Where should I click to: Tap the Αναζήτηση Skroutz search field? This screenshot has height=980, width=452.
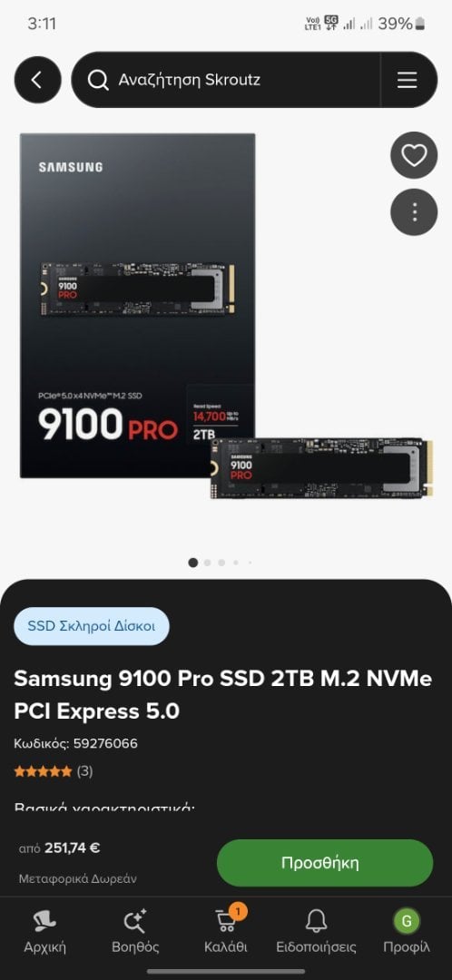pos(226,80)
